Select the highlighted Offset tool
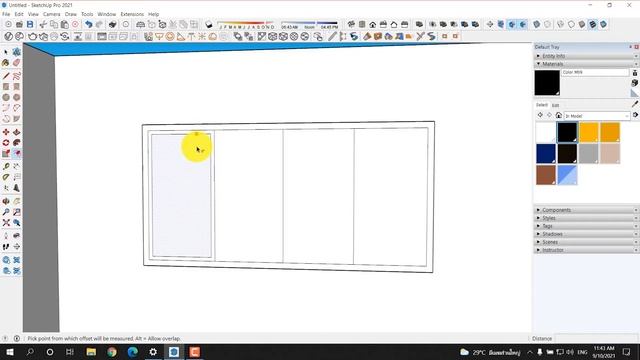The image size is (640, 360). (16, 153)
